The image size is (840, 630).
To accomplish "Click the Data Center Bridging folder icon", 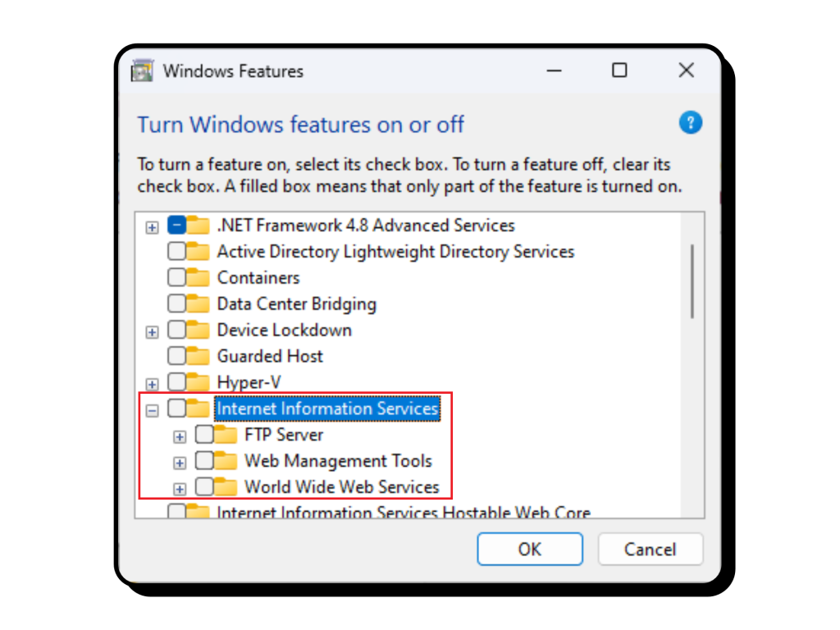I will 198,304.
